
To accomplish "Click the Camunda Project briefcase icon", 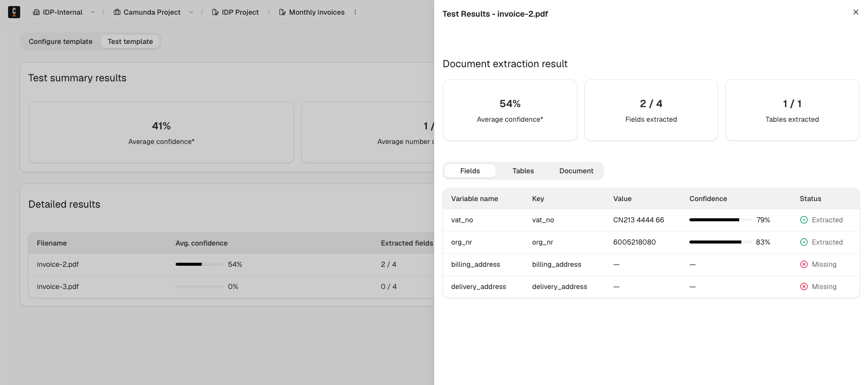I will pos(117,12).
